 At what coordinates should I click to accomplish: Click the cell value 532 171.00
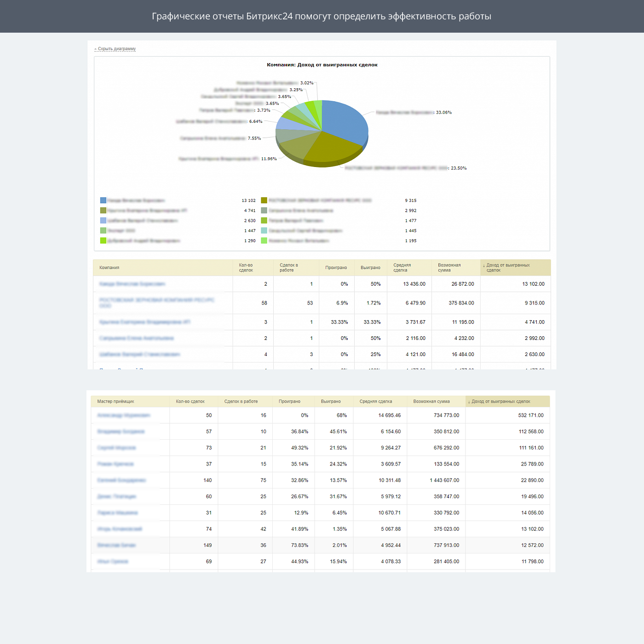(x=531, y=415)
